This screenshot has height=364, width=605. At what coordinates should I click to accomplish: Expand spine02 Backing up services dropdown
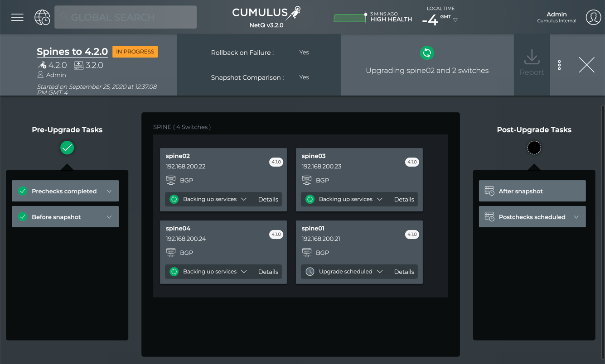(x=244, y=199)
